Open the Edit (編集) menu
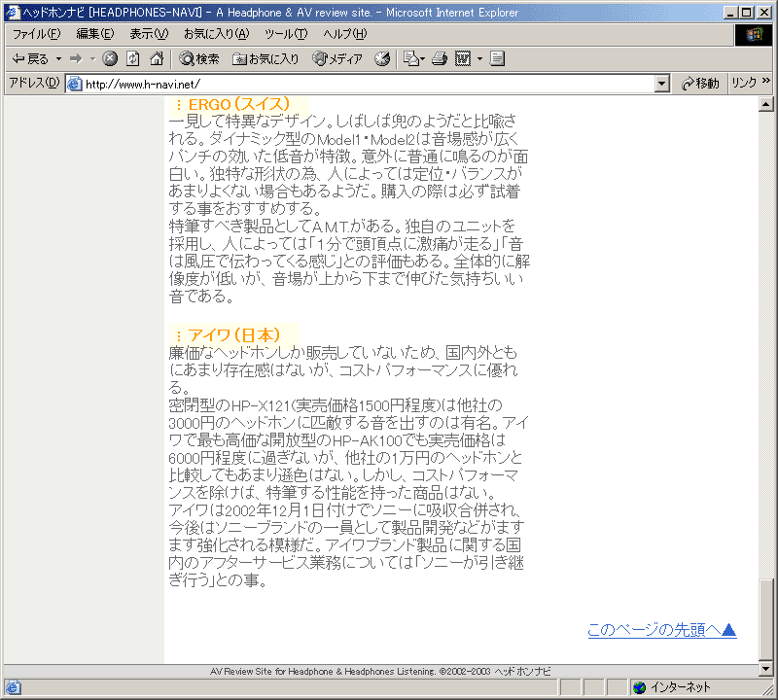Viewport: 778px width, 700px height. pos(94,34)
